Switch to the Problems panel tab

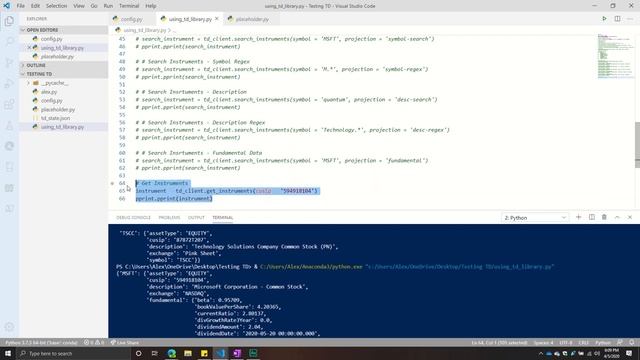tap(169, 218)
